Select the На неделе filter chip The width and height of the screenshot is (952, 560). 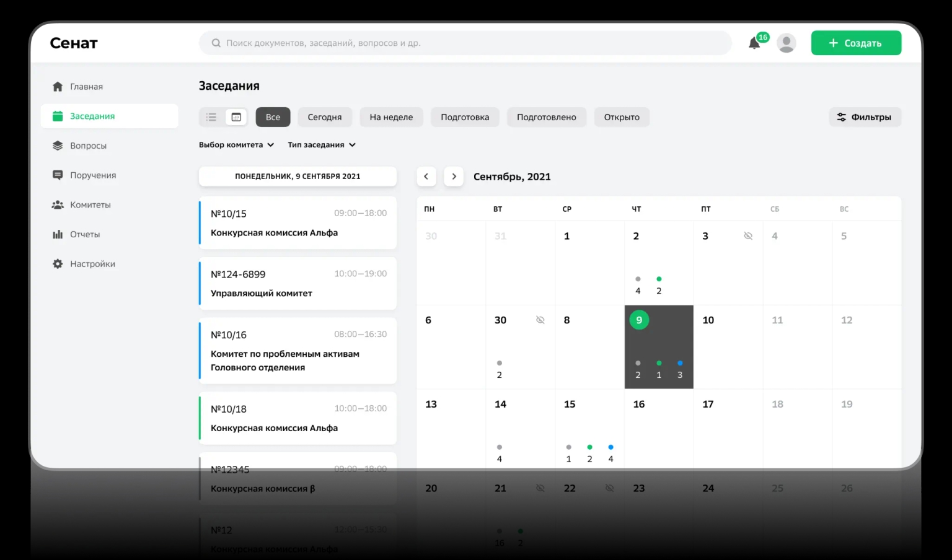(x=391, y=117)
